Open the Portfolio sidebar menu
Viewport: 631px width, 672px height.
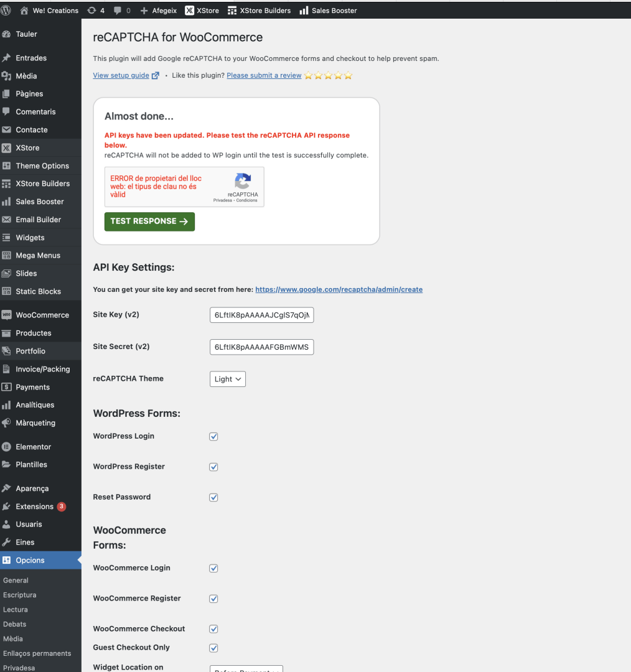click(40, 351)
